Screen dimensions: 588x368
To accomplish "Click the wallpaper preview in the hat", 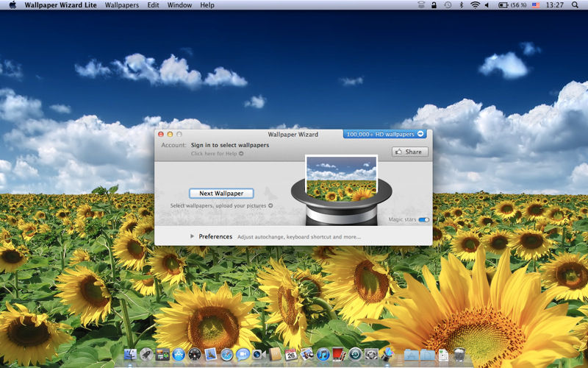I will (341, 178).
